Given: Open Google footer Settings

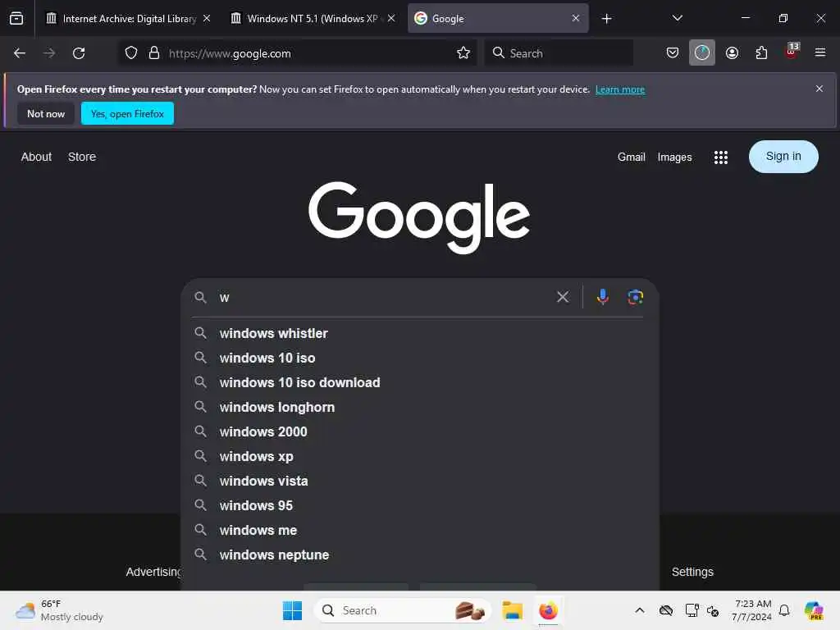Looking at the screenshot, I should (692, 572).
